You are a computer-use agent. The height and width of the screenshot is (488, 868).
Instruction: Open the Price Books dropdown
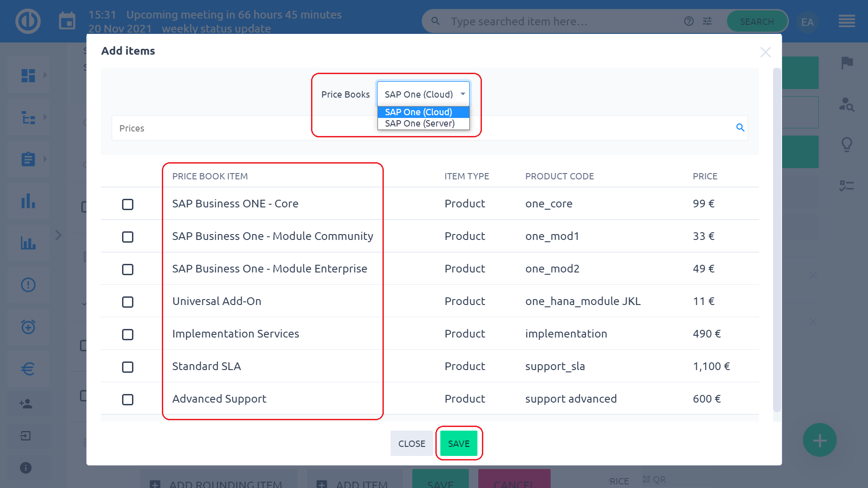pyautogui.click(x=423, y=94)
